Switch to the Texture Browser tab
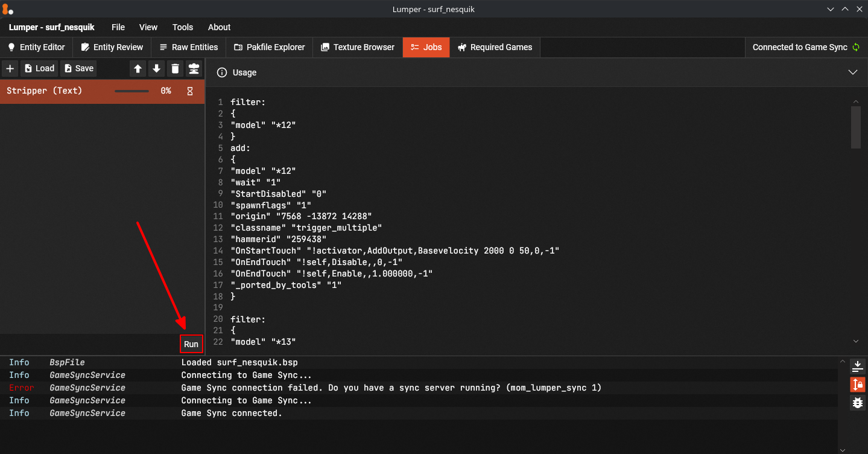 357,47
